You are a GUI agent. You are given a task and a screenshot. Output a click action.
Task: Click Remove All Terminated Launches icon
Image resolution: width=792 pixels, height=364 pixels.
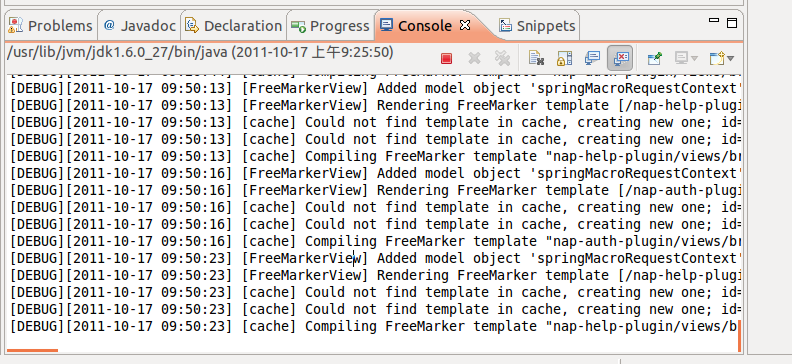click(x=502, y=59)
